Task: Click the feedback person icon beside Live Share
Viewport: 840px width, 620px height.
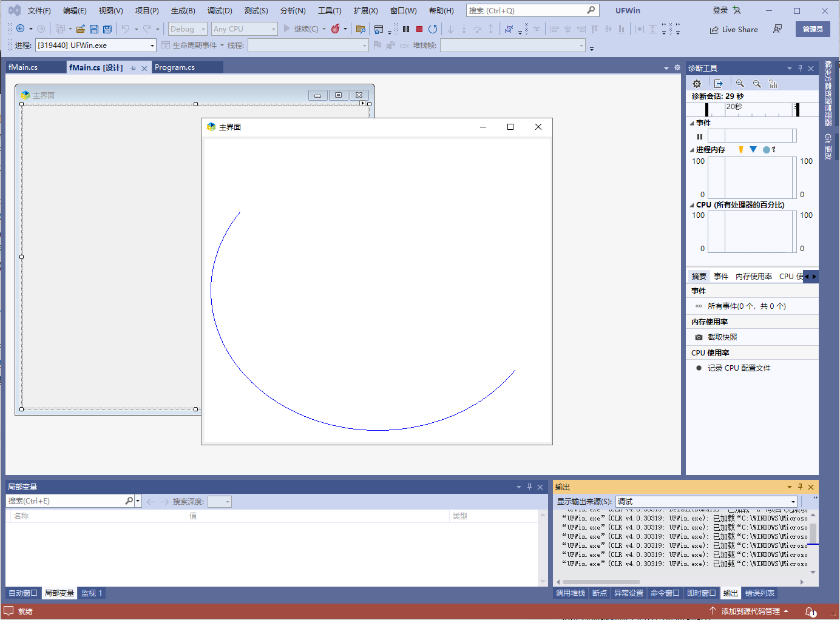Action: click(777, 29)
